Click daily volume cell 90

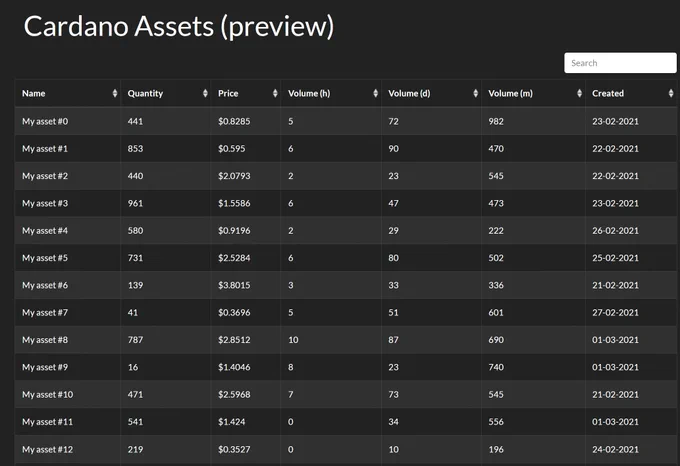click(393, 149)
